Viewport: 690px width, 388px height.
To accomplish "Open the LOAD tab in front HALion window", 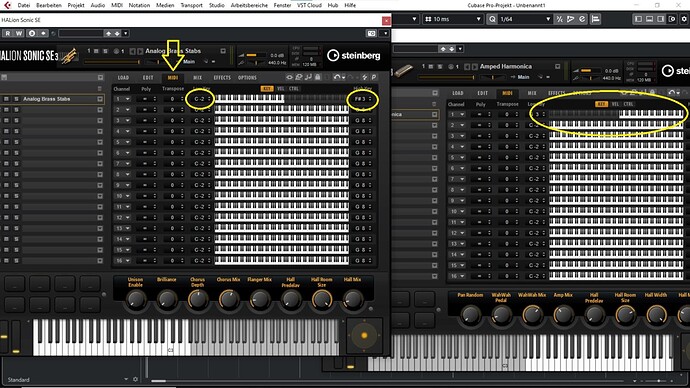I will [123, 77].
